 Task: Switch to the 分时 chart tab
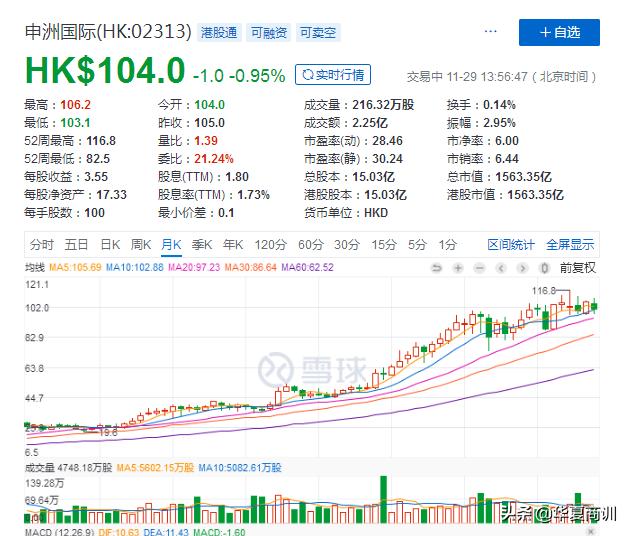click(x=41, y=244)
